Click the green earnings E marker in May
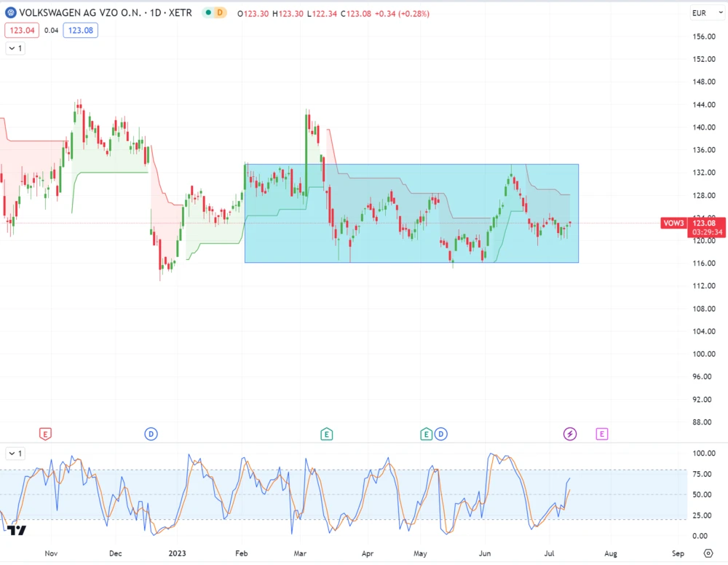Image resolution: width=728 pixels, height=565 pixels. click(426, 434)
